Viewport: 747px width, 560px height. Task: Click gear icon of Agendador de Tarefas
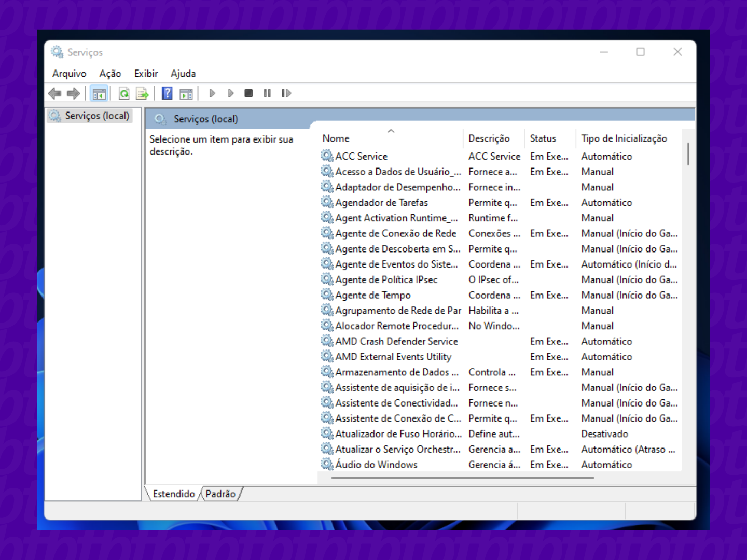(327, 202)
